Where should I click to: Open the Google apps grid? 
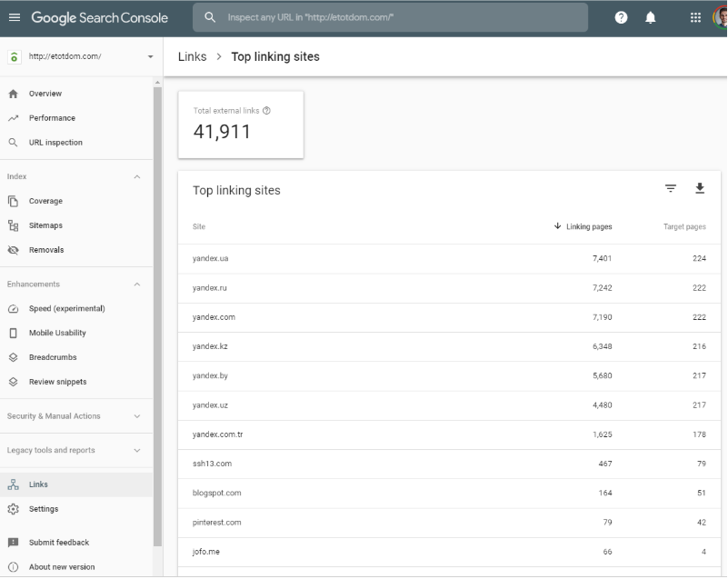point(695,17)
